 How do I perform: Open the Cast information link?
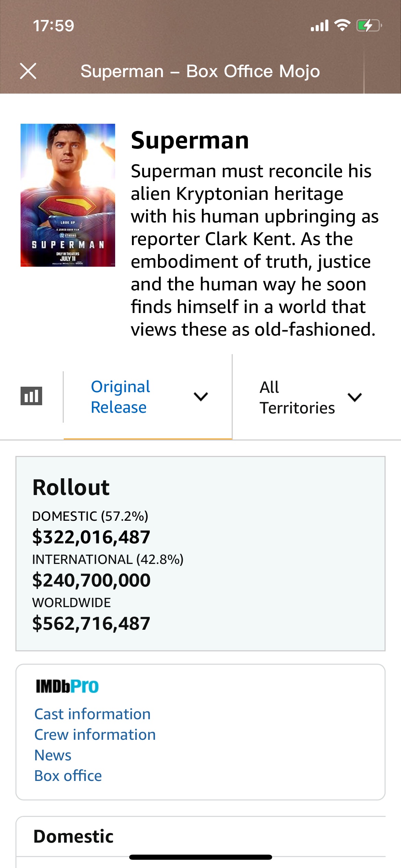(93, 714)
